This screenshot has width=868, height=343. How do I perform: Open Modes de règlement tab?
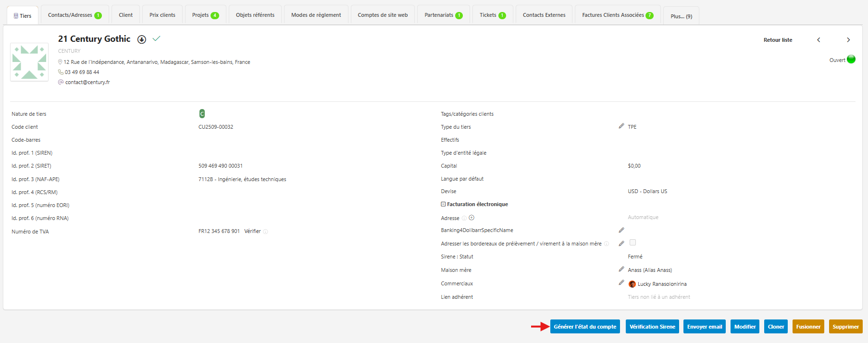tap(316, 15)
